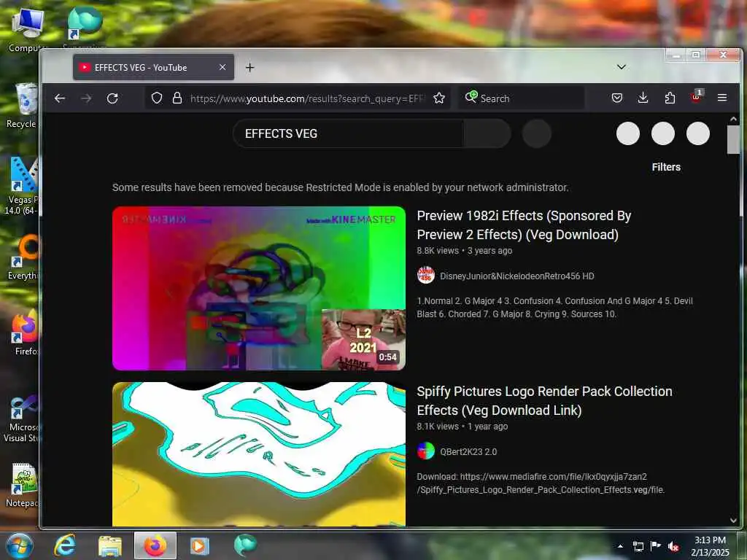This screenshot has height=560, width=747.
Task: Select the Notepad++ desktop shortcut
Action: (21, 485)
